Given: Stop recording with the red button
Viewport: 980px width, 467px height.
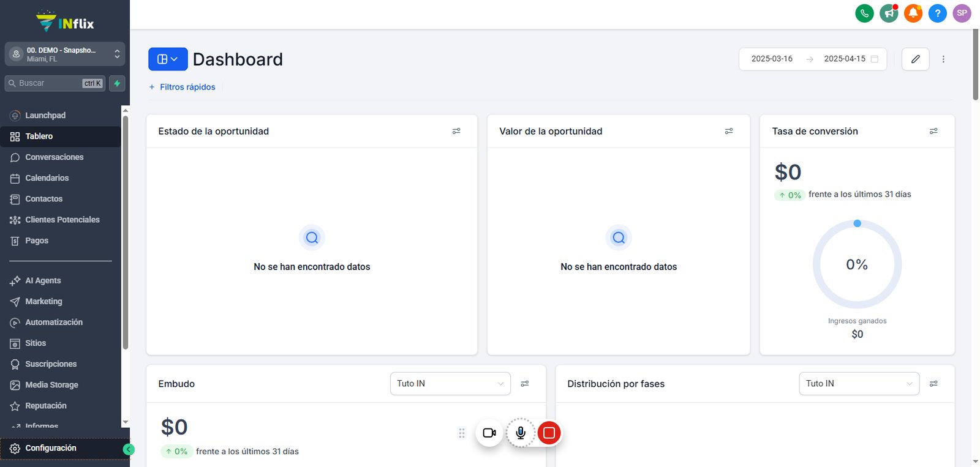Looking at the screenshot, I should (x=549, y=433).
